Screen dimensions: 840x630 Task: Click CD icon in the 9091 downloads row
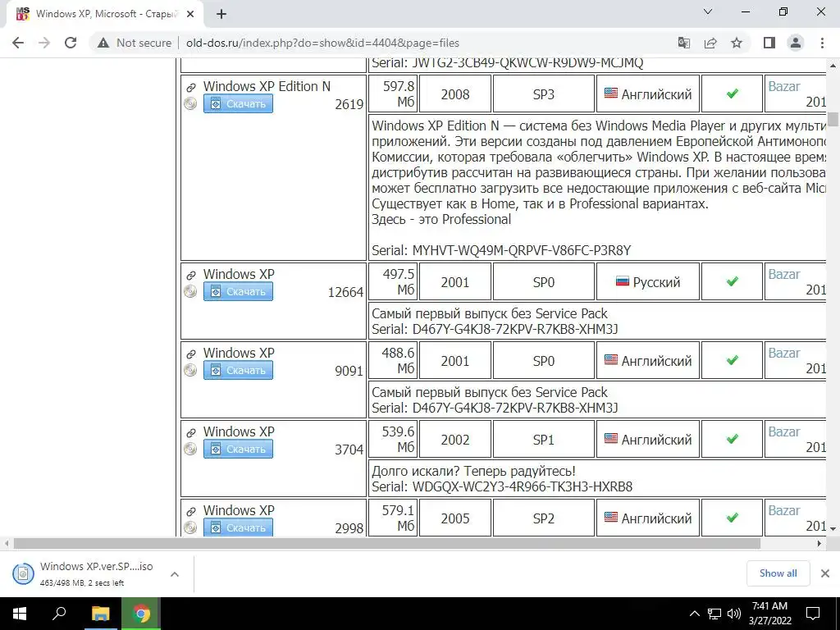point(190,370)
